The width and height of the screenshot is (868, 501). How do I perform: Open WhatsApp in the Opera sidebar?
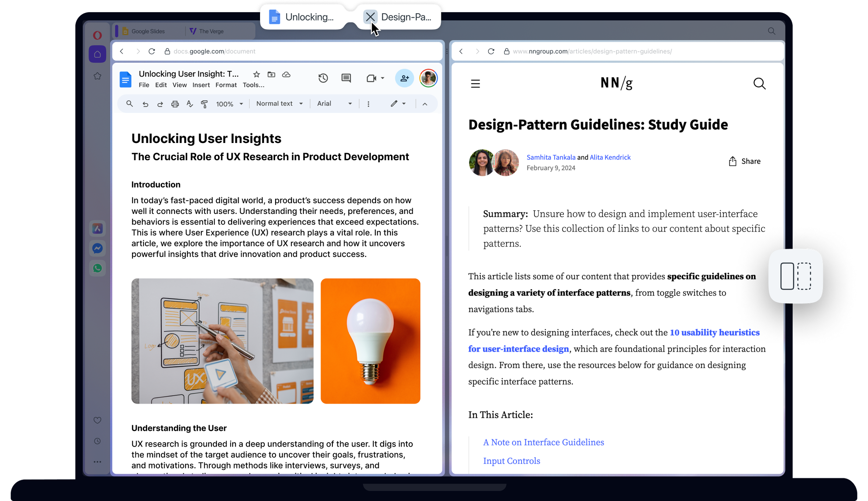pyautogui.click(x=97, y=268)
